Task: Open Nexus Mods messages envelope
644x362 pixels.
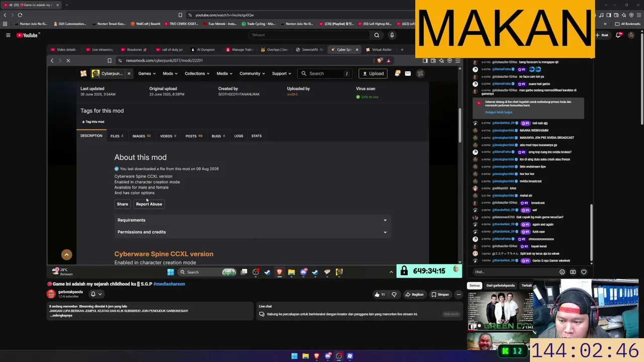Action: point(408,73)
